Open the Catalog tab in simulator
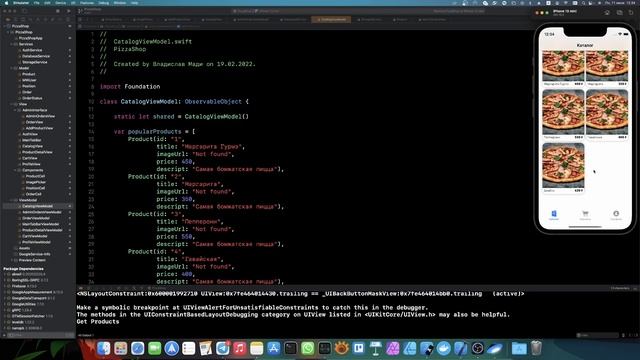The width and height of the screenshot is (640, 360). 554,215
